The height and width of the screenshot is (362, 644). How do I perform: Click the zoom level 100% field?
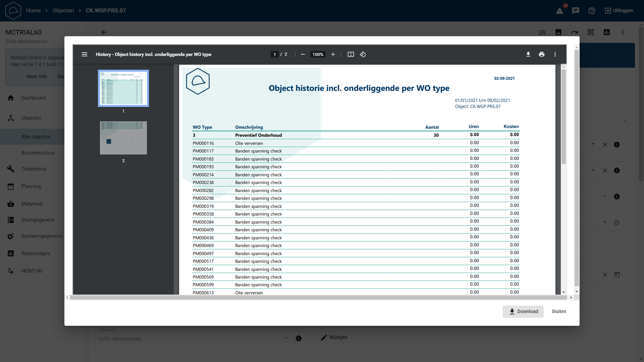318,54
